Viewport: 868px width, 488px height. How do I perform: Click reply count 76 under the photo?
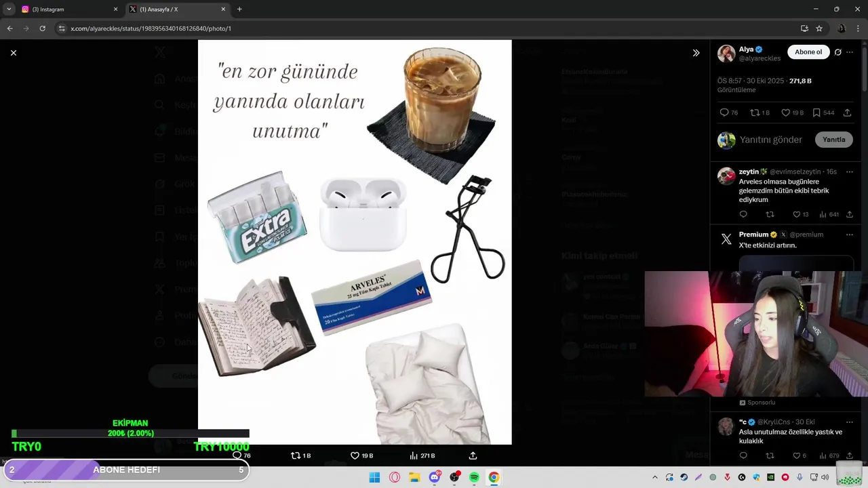[241, 455]
